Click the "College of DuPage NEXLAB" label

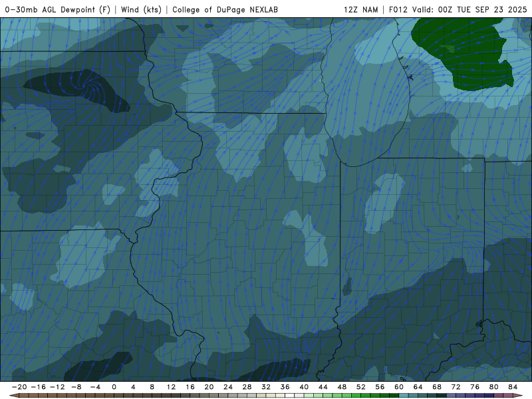click(225, 9)
